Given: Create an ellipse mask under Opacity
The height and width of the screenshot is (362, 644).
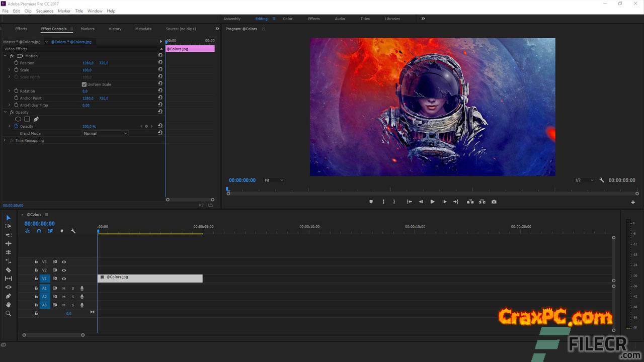Looking at the screenshot, I should point(18,119).
